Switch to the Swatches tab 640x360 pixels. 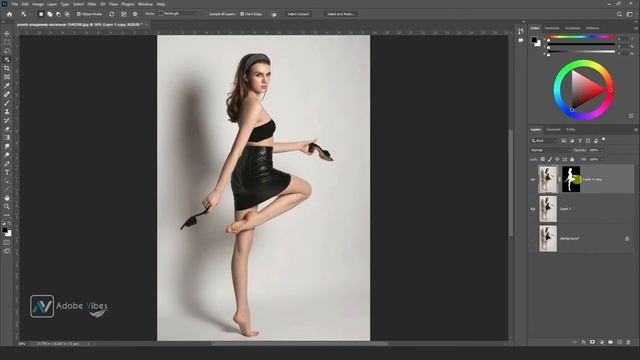552,28
